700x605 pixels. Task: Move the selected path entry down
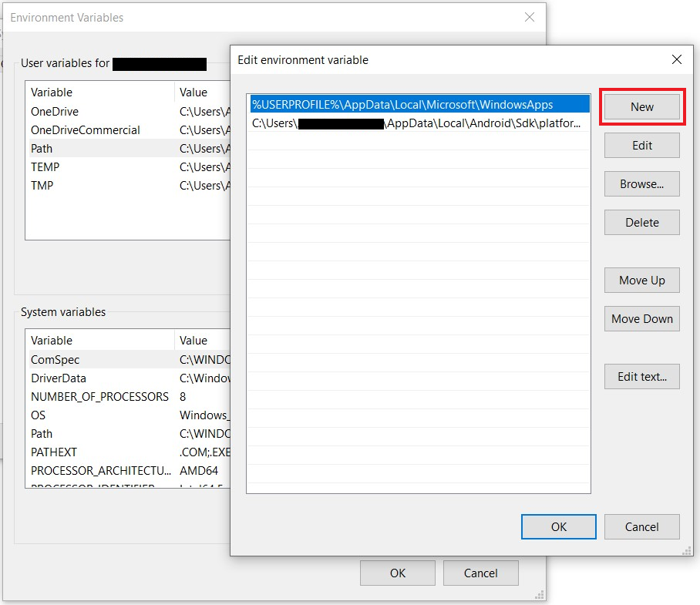click(641, 319)
